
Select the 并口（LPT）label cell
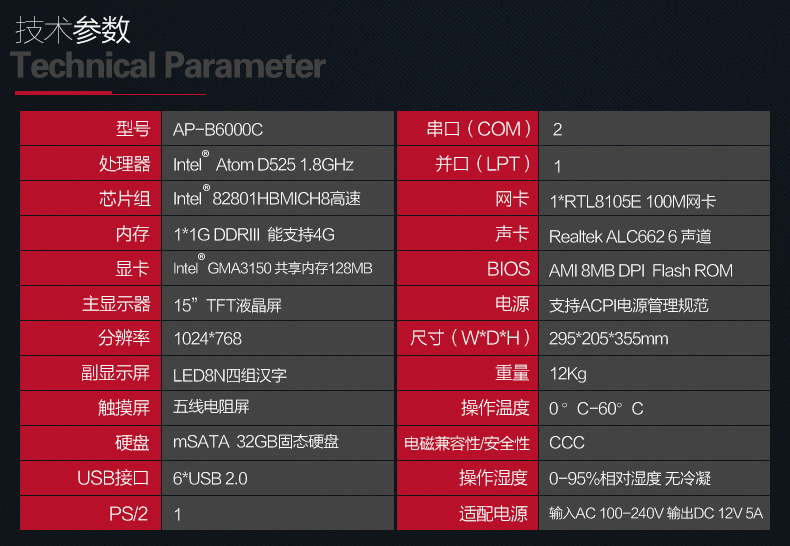[468, 164]
